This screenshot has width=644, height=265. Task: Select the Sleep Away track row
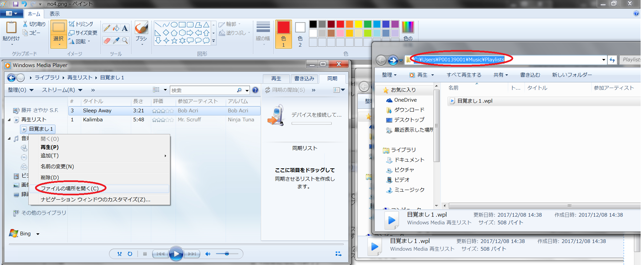(165, 111)
